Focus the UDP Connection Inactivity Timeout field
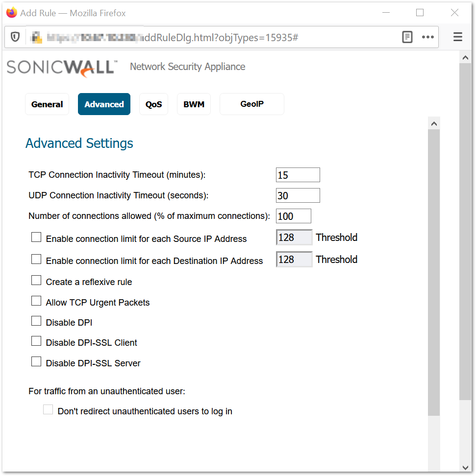Image resolution: width=476 pixels, height=476 pixels. pos(298,195)
